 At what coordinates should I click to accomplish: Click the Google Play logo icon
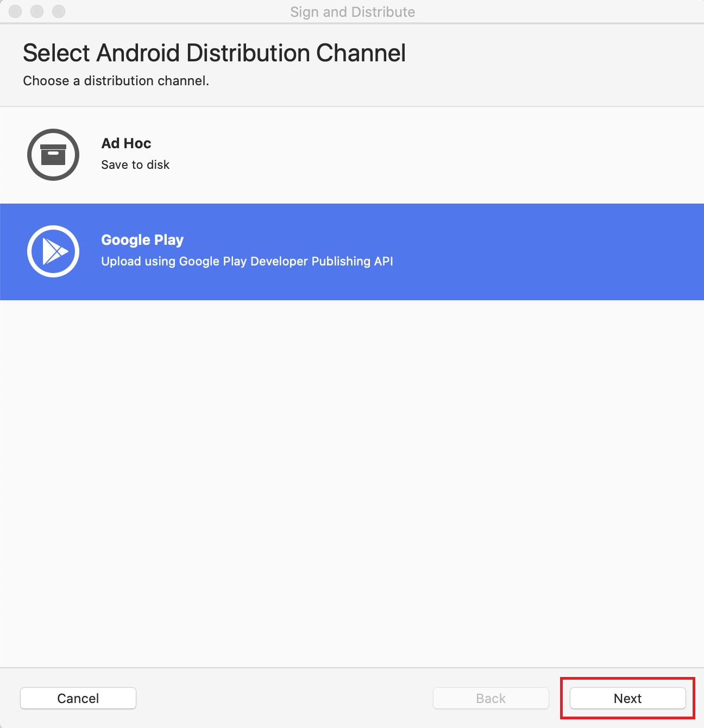(x=53, y=251)
